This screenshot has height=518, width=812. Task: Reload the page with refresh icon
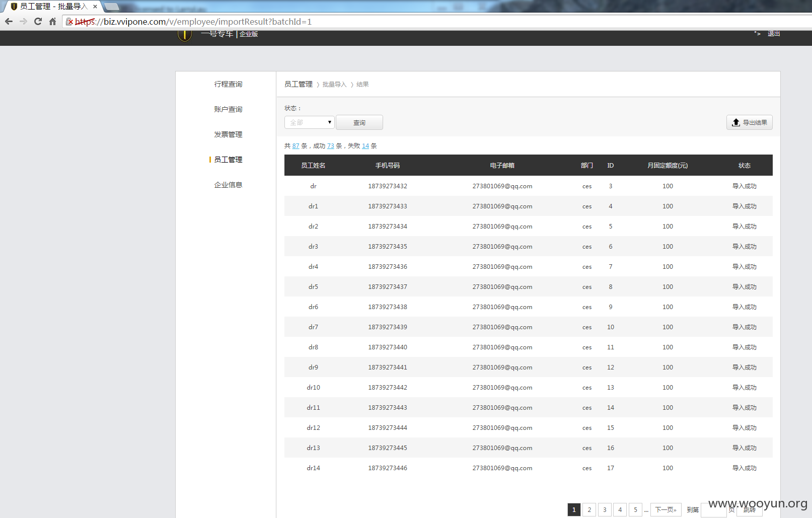click(38, 22)
